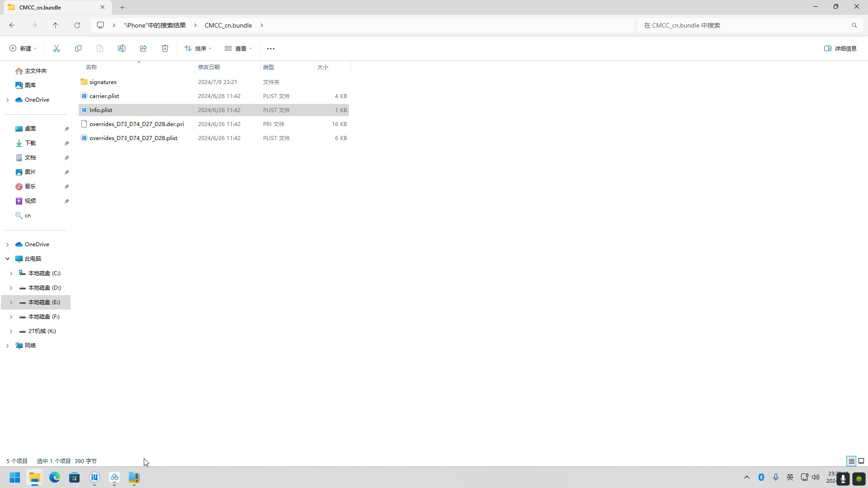
Task: Select the carrier.plist file
Action: (214, 96)
